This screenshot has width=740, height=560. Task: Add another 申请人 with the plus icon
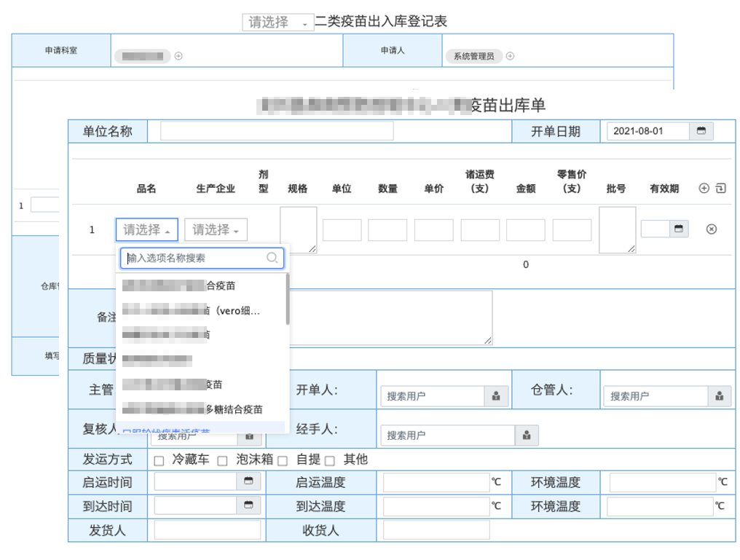point(510,56)
